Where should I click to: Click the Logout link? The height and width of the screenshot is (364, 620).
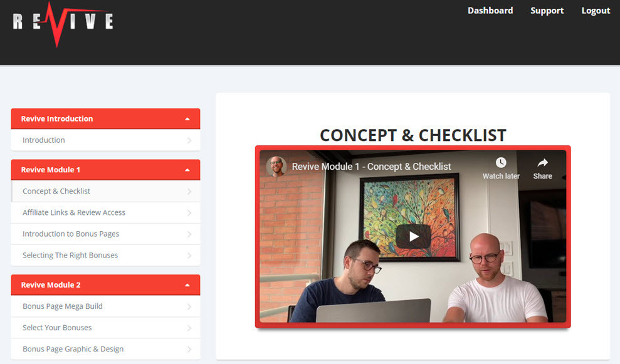[596, 11]
